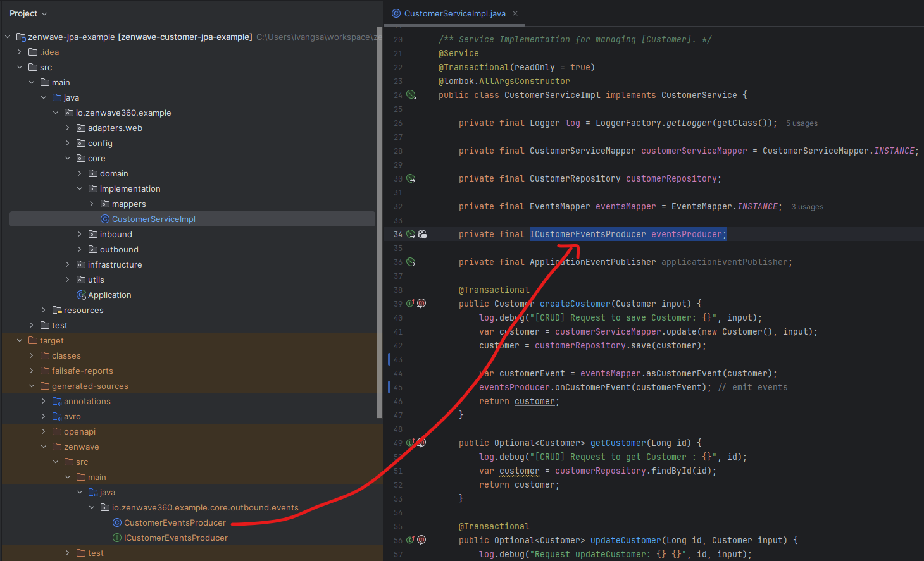Viewport: 924px width, 561px height.
Task: Close the CustomerServiceImpl.java tab
Action: pos(515,13)
